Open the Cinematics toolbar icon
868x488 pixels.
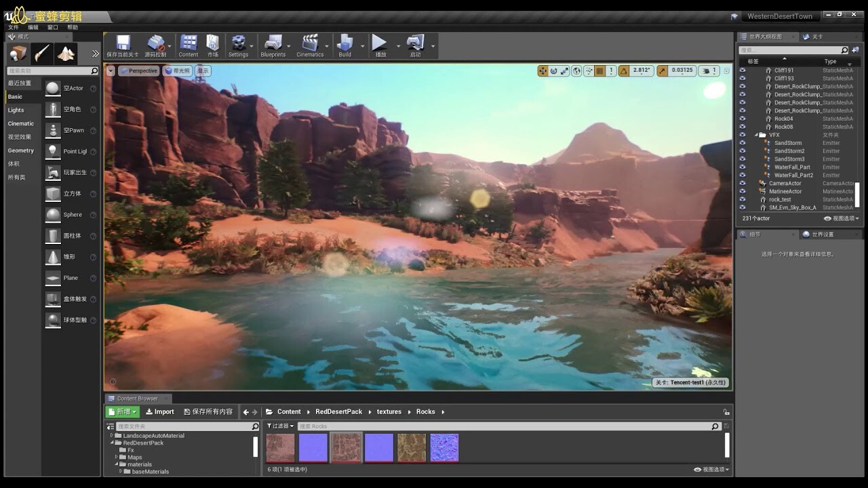pos(310,43)
